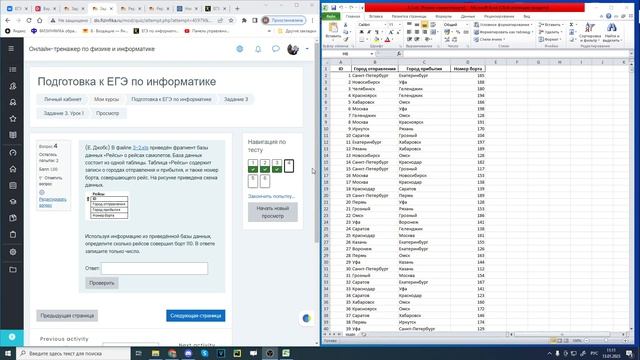Open a new browser tab
This screenshot has height=360, width=640.
(237, 8)
